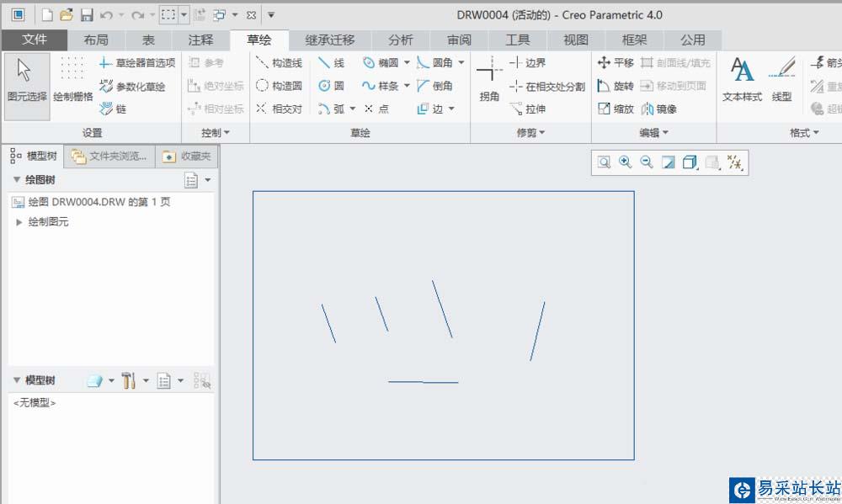Choose the 圆 (Circle) sketch tool
This screenshot has width=842, height=504.
pos(331,86)
